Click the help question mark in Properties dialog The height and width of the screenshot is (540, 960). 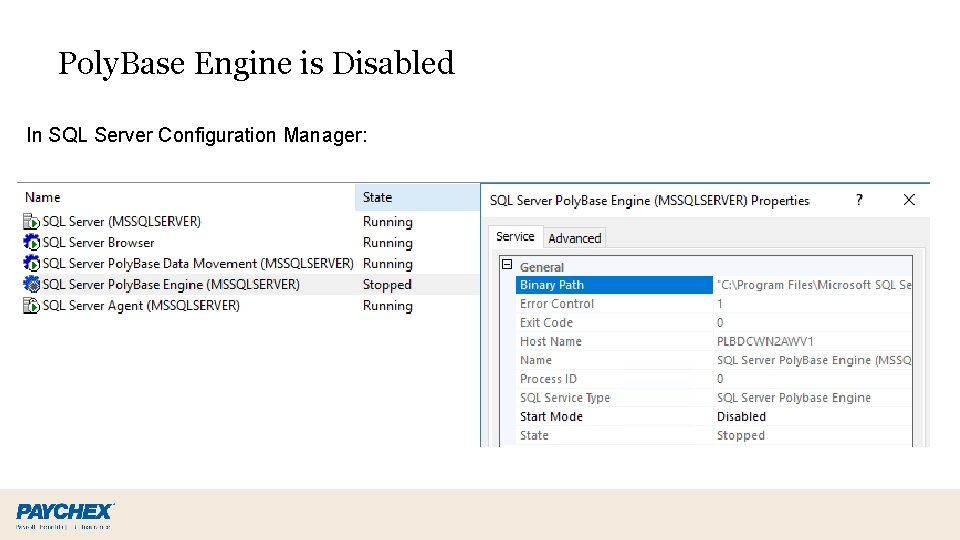pos(860,200)
